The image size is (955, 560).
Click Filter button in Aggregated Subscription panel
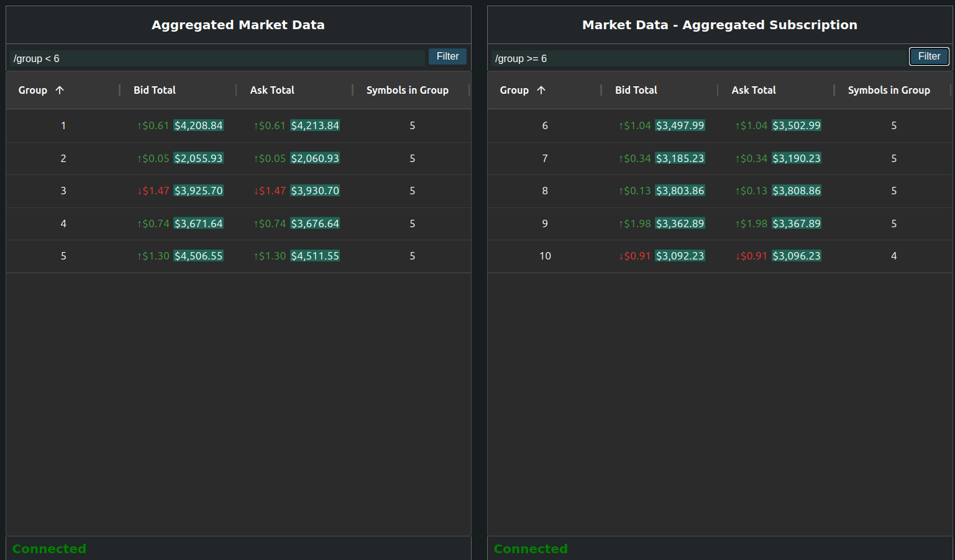coord(929,56)
